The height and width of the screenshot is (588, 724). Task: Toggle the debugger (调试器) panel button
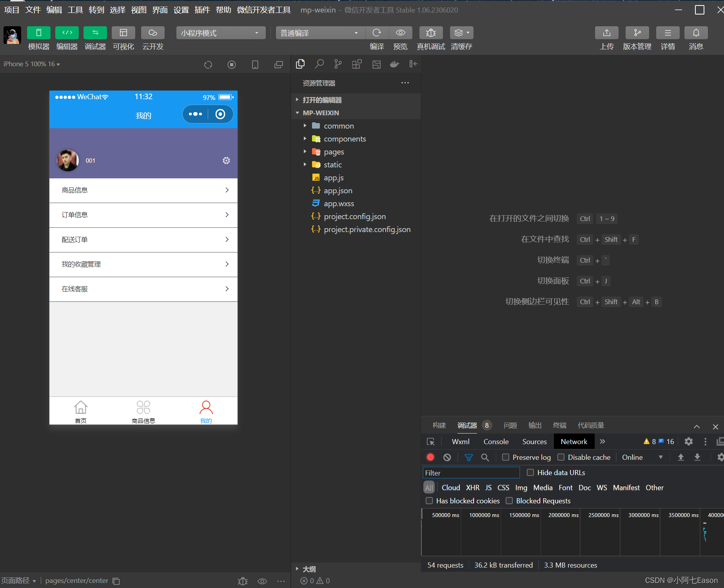[x=95, y=33]
